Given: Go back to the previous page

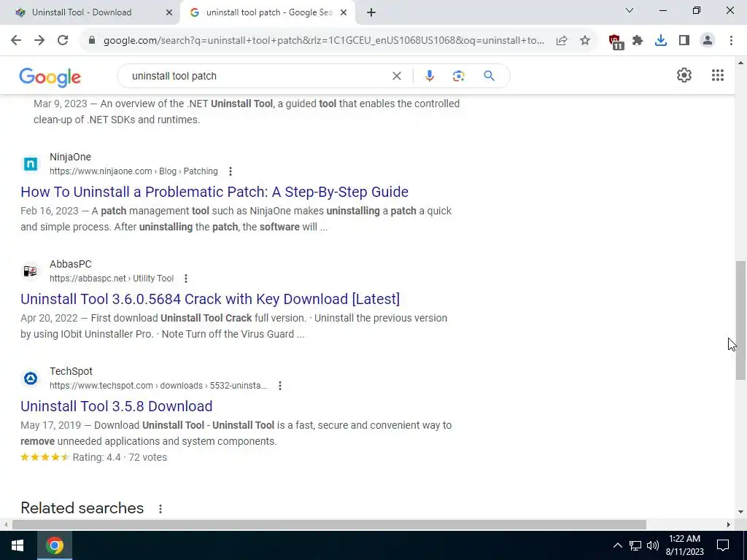Looking at the screenshot, I should [16, 41].
